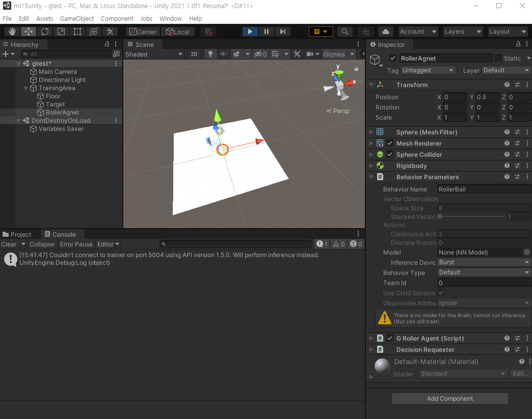Open cloud services icon
The image size is (532, 419).
tap(386, 32)
